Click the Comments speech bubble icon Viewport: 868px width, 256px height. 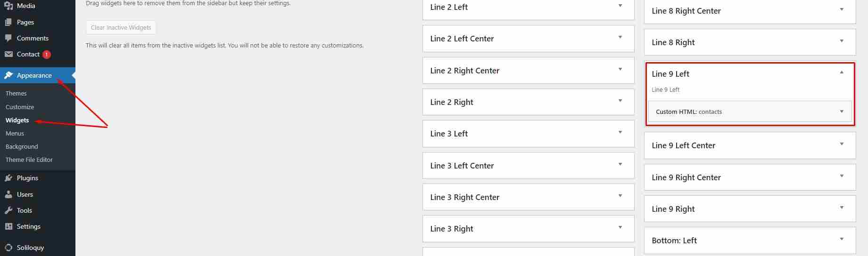click(x=8, y=38)
